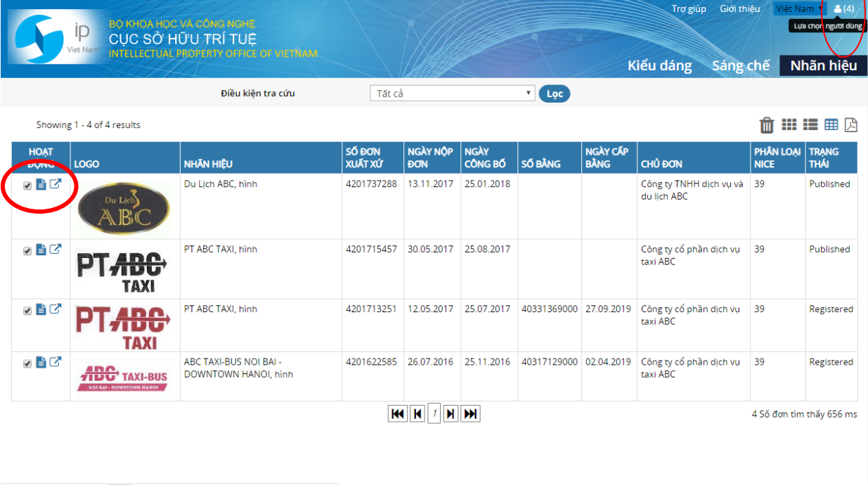Viewport: 868px width, 485px height.
Task: Click the Registered status dated 27.09.2019 row
Action: 831,309
